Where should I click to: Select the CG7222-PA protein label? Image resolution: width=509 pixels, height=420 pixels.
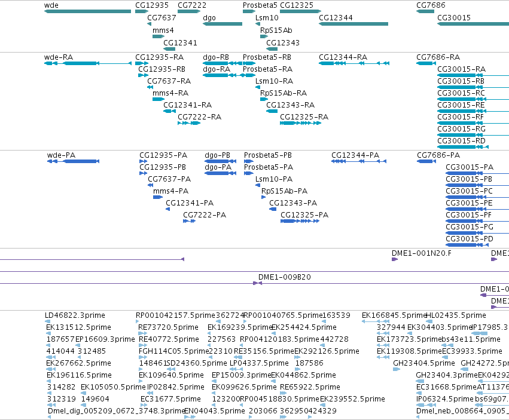[205, 215]
